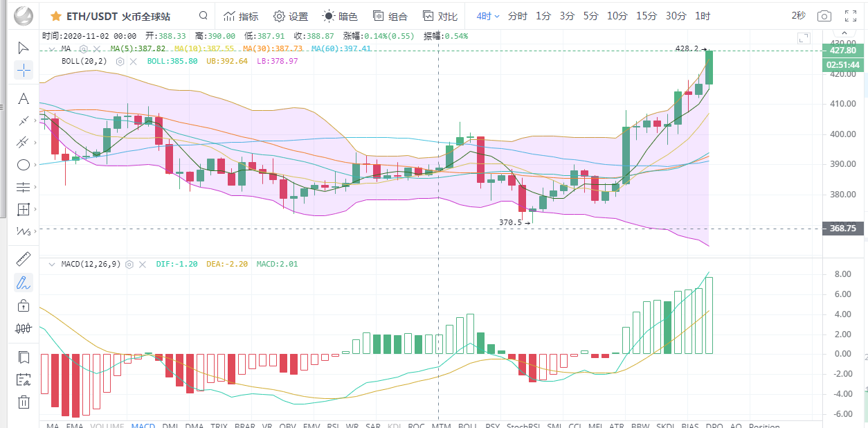Expand the 4时 timeframe dropdown
This screenshot has height=428, width=868.
[488, 16]
